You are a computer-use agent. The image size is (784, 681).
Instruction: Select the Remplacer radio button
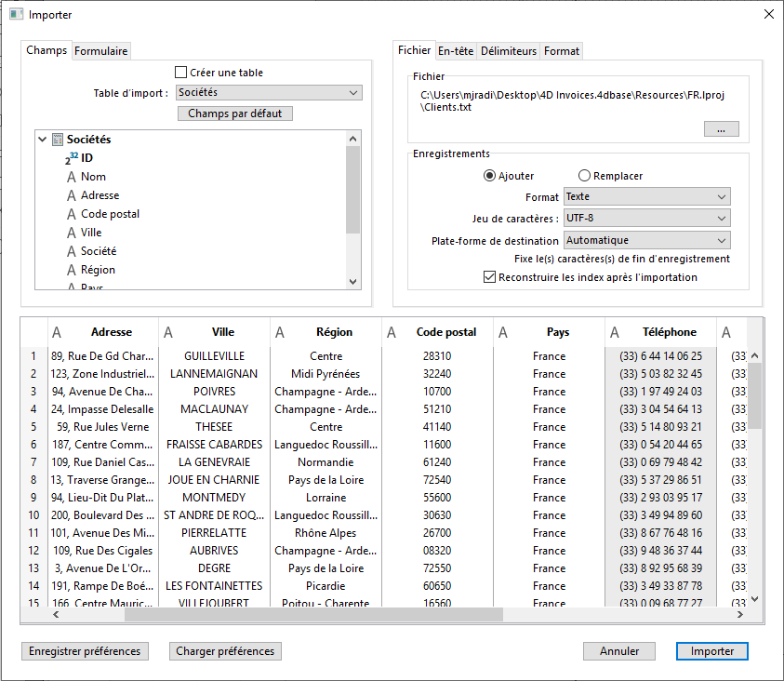585,176
